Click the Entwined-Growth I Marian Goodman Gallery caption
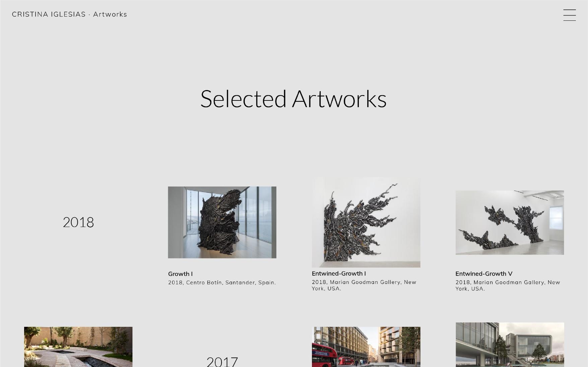588x367 pixels. [x=364, y=285]
